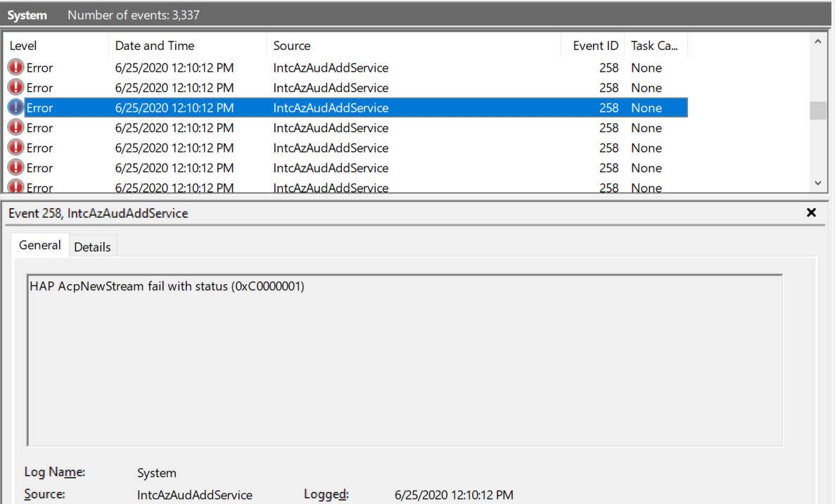Click the Source column header
835x504 pixels.
pos(292,46)
